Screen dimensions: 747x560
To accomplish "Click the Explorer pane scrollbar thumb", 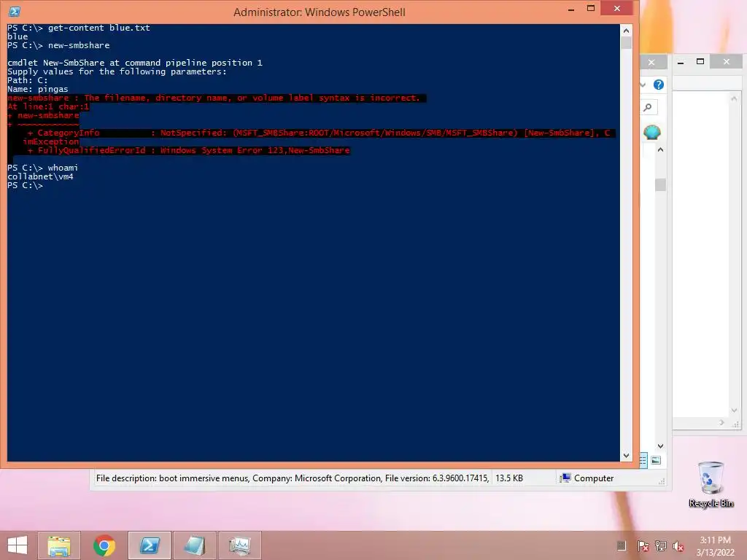I will (660, 184).
